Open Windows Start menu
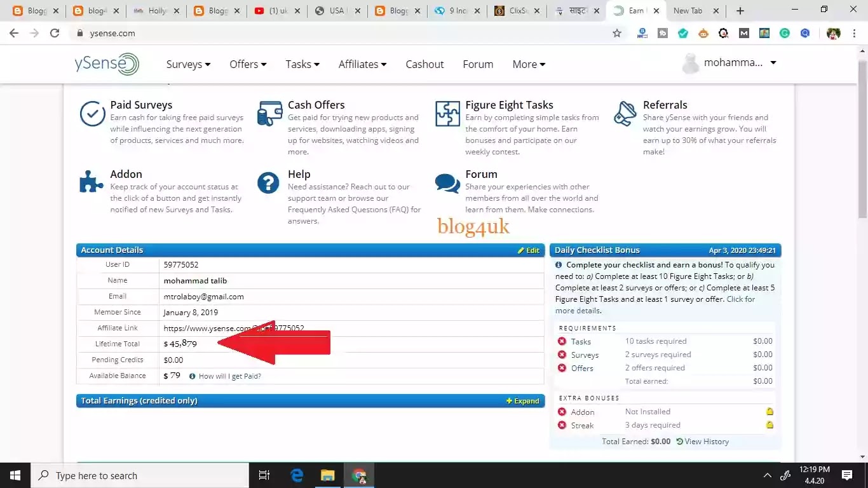This screenshot has width=868, height=488. point(15,475)
